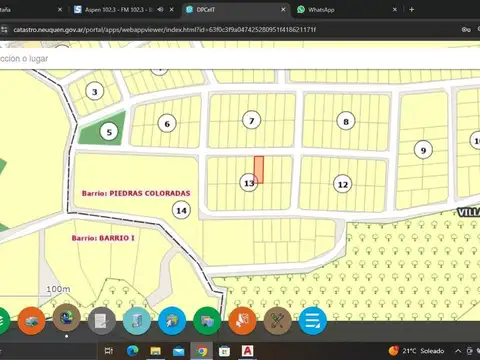480x360 pixels.
Task: Open the blue map selection widget
Action: point(172,321)
